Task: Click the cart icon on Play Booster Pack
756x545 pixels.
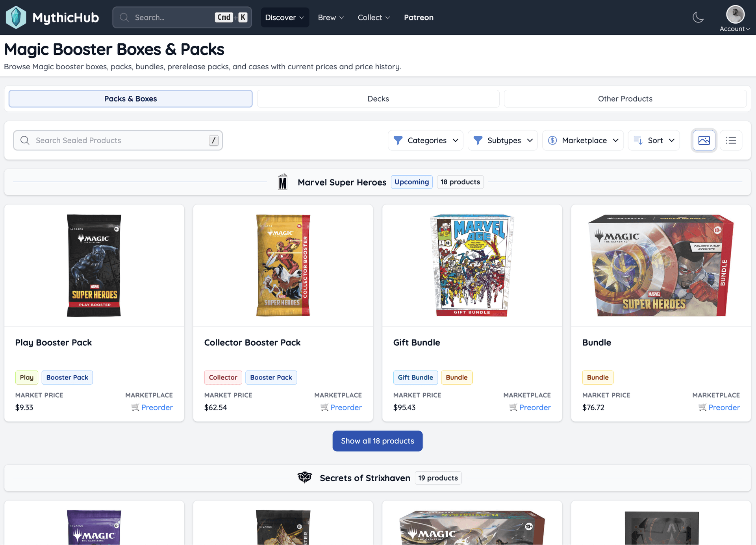Action: [135, 408]
